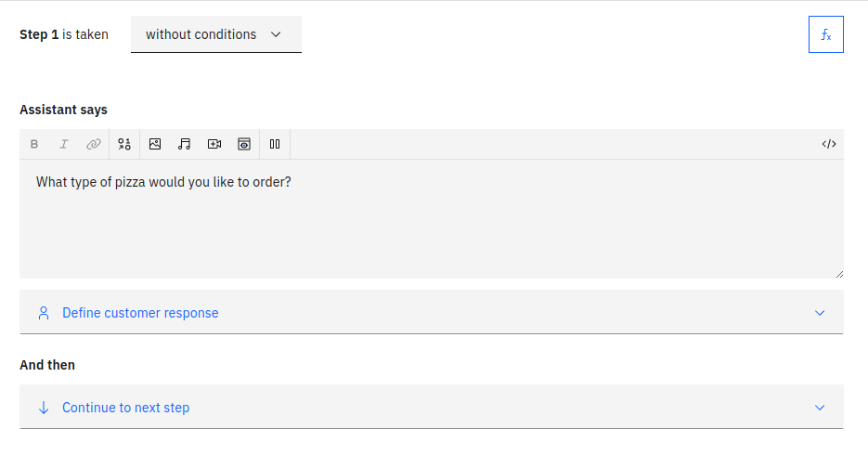Click the down arrow icon beside Continue
Image resolution: width=868 pixels, height=455 pixels.
click(x=44, y=408)
